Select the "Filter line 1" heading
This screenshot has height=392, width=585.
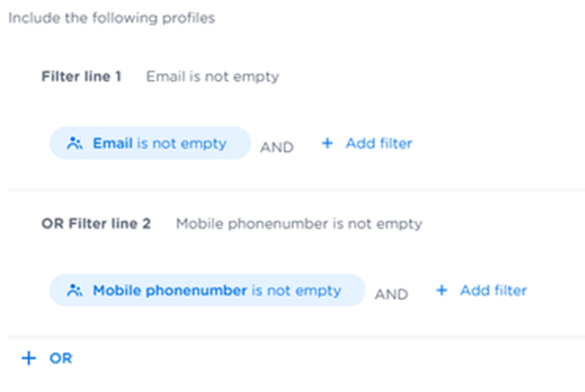click(x=81, y=77)
